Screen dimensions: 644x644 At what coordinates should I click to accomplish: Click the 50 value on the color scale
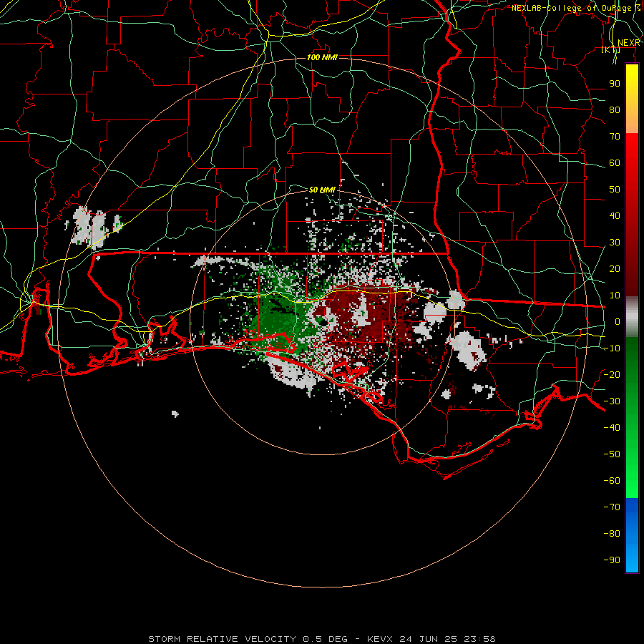615,190
